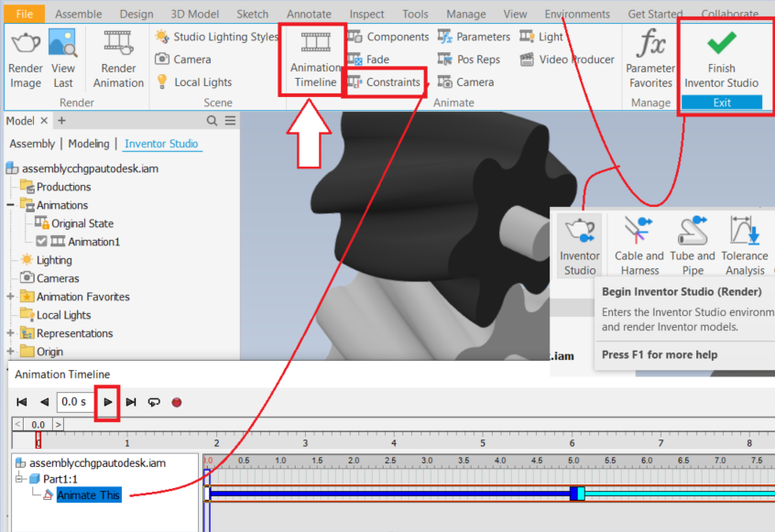This screenshot has width=775, height=532.
Task: Open the Video Producer tool
Action: [567, 60]
